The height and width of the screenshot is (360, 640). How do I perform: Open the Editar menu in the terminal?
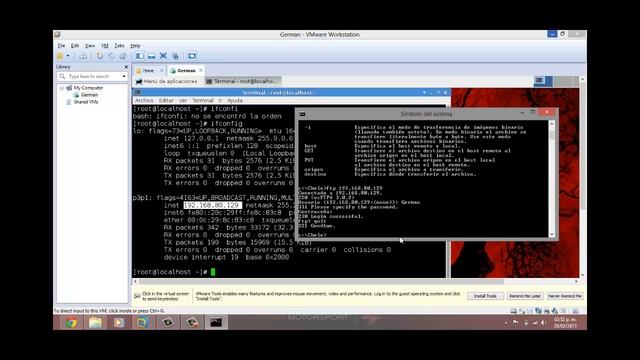[166, 100]
